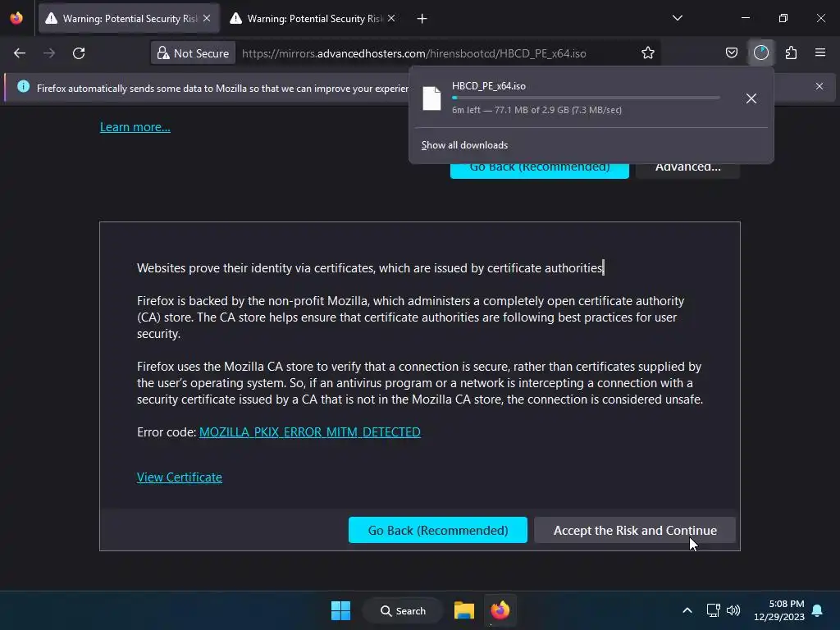The width and height of the screenshot is (840, 630).
Task: Open the MOZILLA_PKIX_ERROR_MITM_DETECTED error code link
Action: tap(309, 432)
